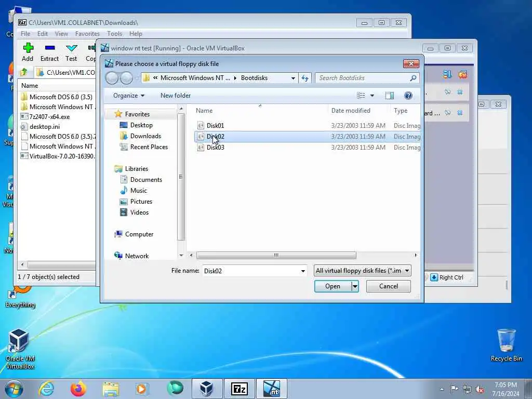The image size is (532, 399).
Task: Open the Videos library
Action: tap(139, 212)
